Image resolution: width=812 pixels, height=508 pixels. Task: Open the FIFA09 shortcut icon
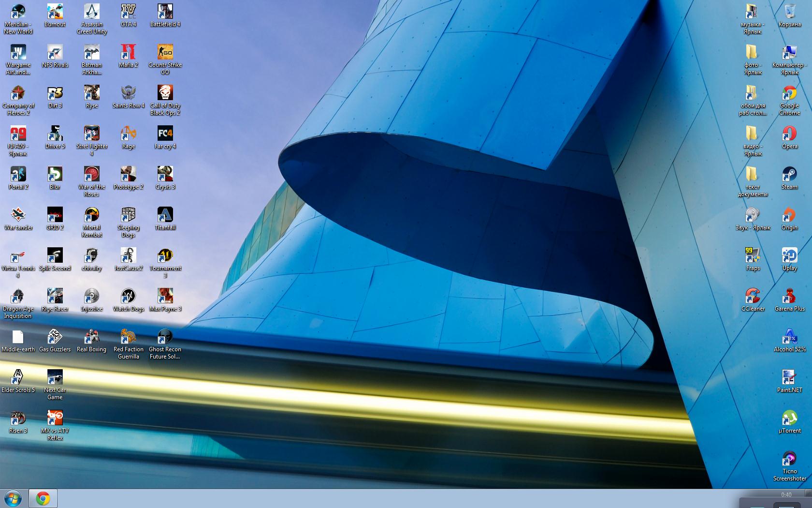tap(18, 141)
